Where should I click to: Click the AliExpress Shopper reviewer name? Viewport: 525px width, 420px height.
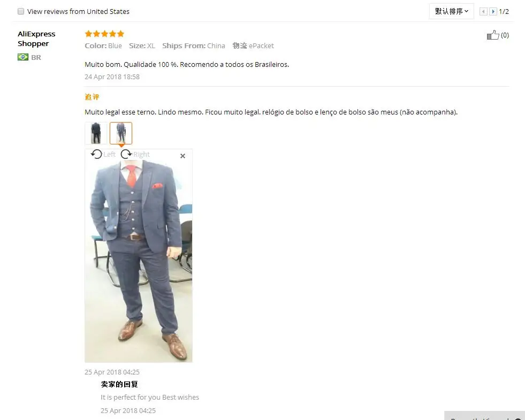point(36,39)
